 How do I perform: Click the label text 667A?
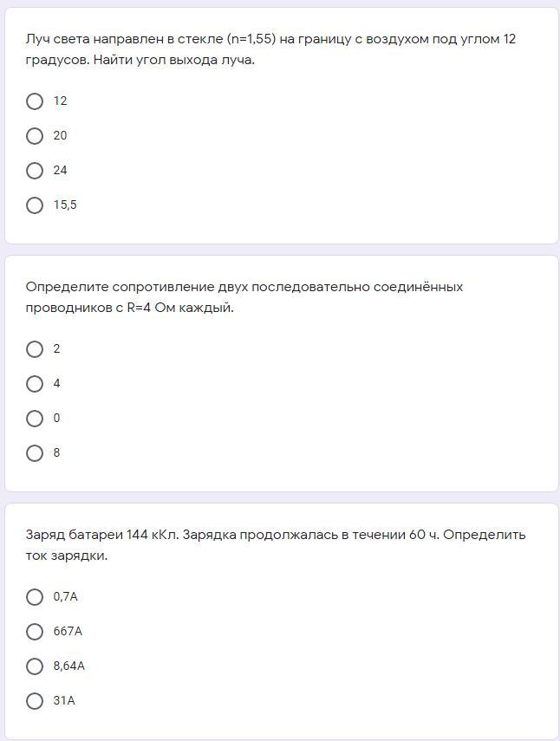pyautogui.click(x=68, y=631)
